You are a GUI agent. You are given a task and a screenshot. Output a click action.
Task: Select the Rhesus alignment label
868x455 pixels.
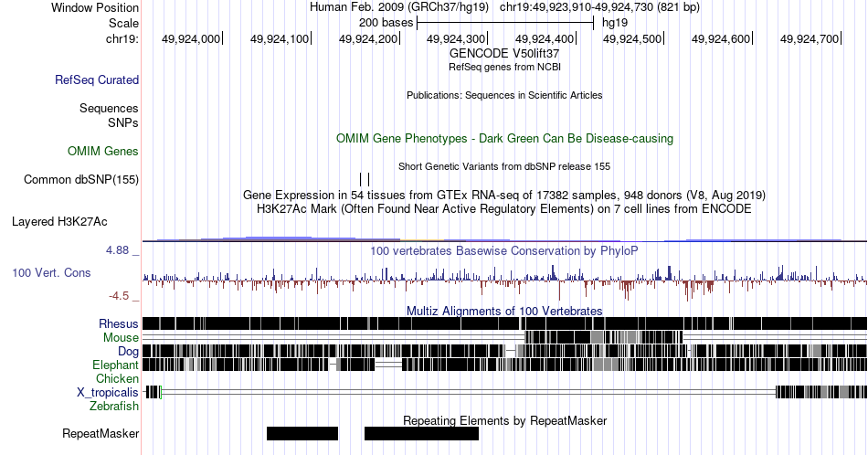coord(119,323)
